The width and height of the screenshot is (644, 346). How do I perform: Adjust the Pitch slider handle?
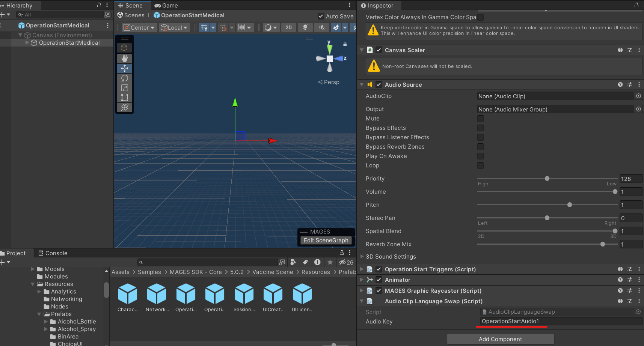(x=570, y=205)
